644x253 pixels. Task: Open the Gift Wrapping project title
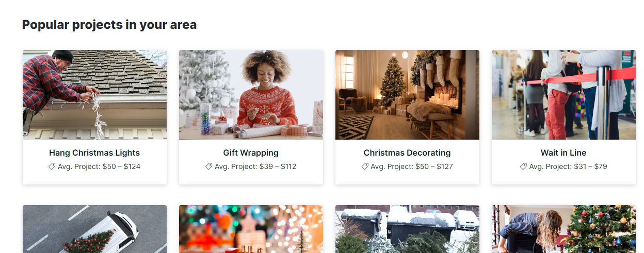251,153
